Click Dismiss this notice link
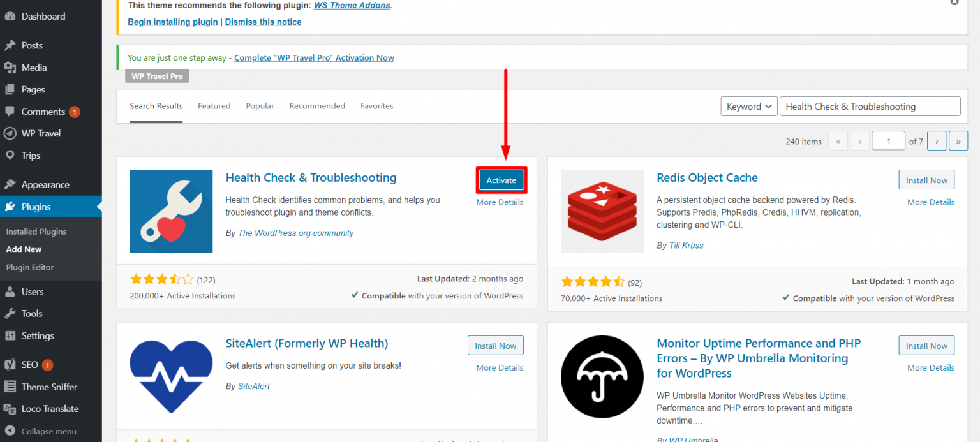The width and height of the screenshot is (980, 442). pos(263,22)
